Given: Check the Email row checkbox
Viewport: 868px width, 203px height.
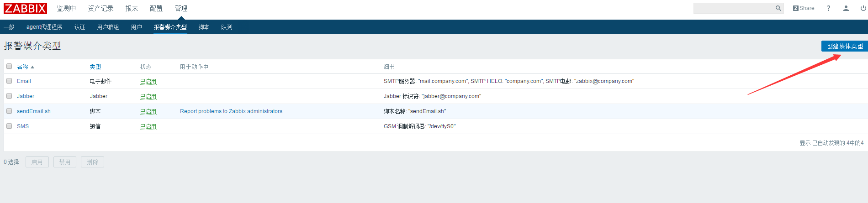Looking at the screenshot, I should (x=9, y=81).
